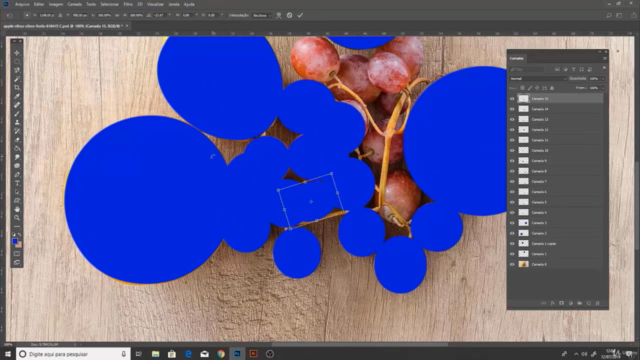Image resolution: width=640 pixels, height=360 pixels.
Task: Commit the transform with the checkmark
Action: tap(300, 15)
